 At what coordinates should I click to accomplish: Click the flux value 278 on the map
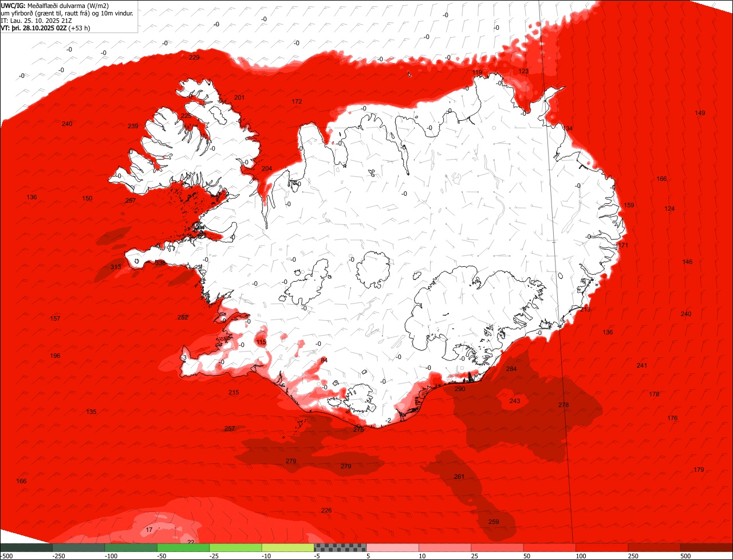tap(563, 405)
